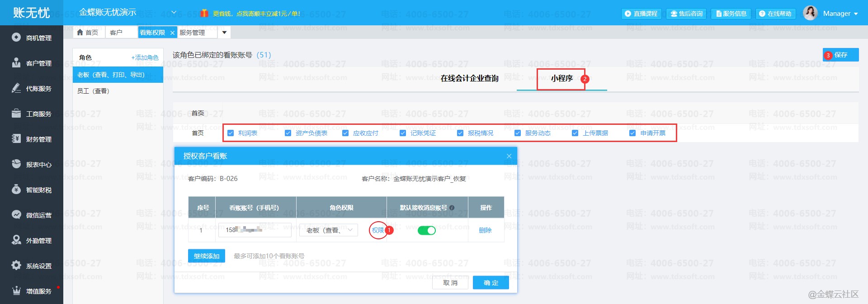Click the 财务管理 sidebar icon
868x304 pixels.
[x=16, y=139]
